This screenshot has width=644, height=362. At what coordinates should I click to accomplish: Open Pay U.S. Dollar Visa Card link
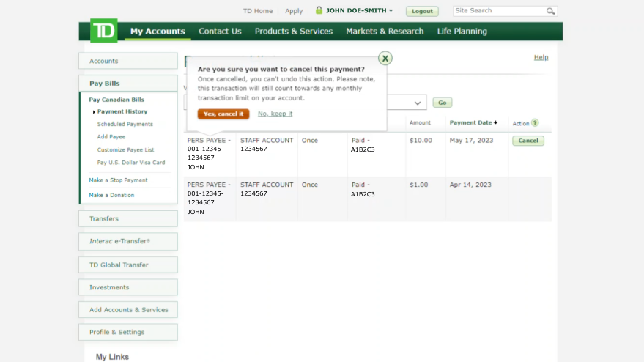(x=131, y=163)
